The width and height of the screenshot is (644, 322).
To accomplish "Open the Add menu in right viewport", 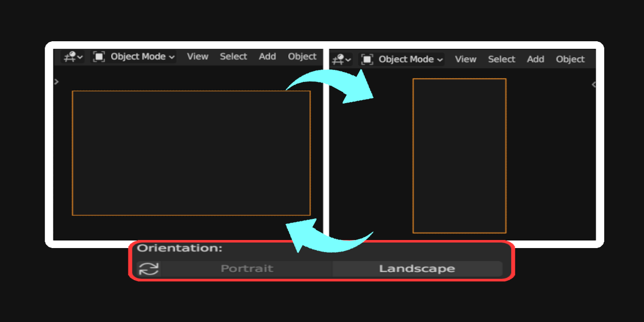I will click(x=535, y=59).
